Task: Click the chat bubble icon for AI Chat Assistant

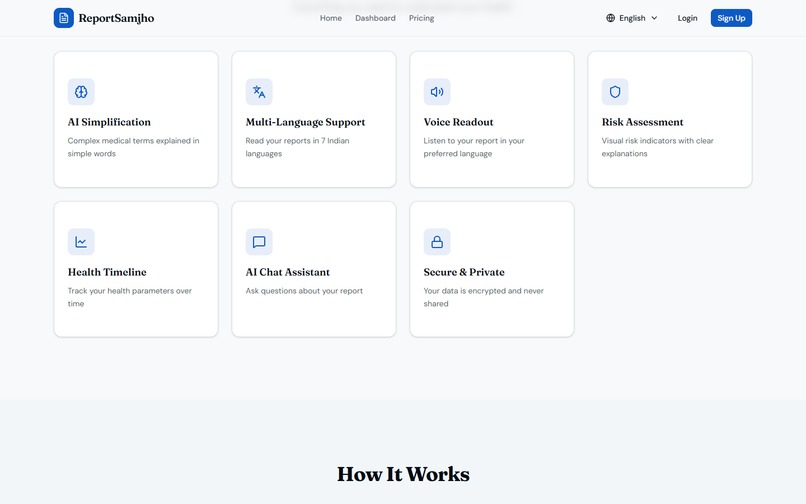Action: point(259,242)
